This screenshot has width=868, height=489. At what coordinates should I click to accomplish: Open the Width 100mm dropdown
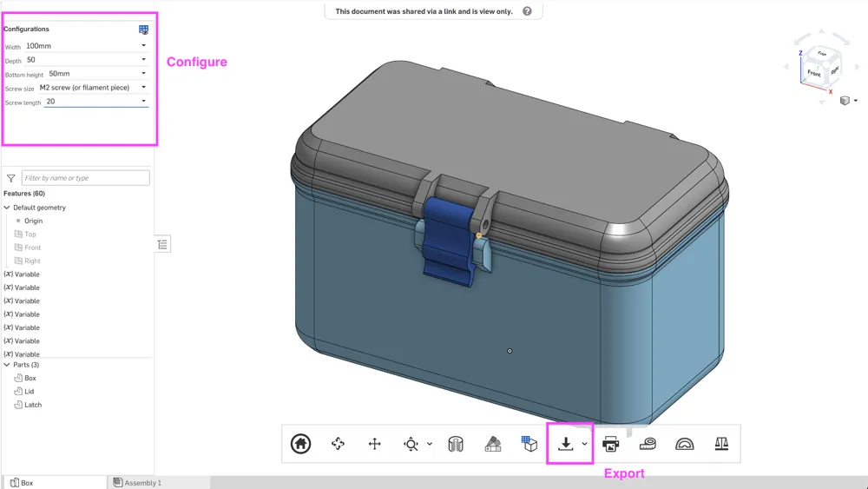(87, 46)
